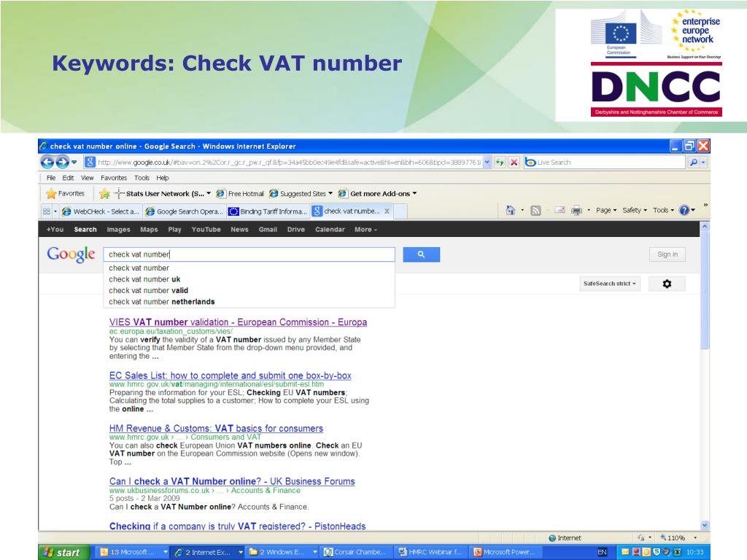This screenshot has width=747, height=560.
Task: Open HM Revenue & Customs VAT basics result
Action: (216, 429)
